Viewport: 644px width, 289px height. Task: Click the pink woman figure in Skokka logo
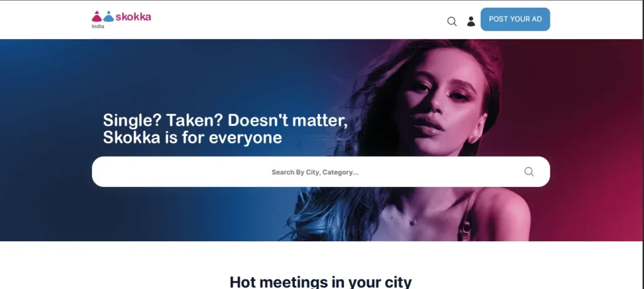pyautogui.click(x=96, y=16)
